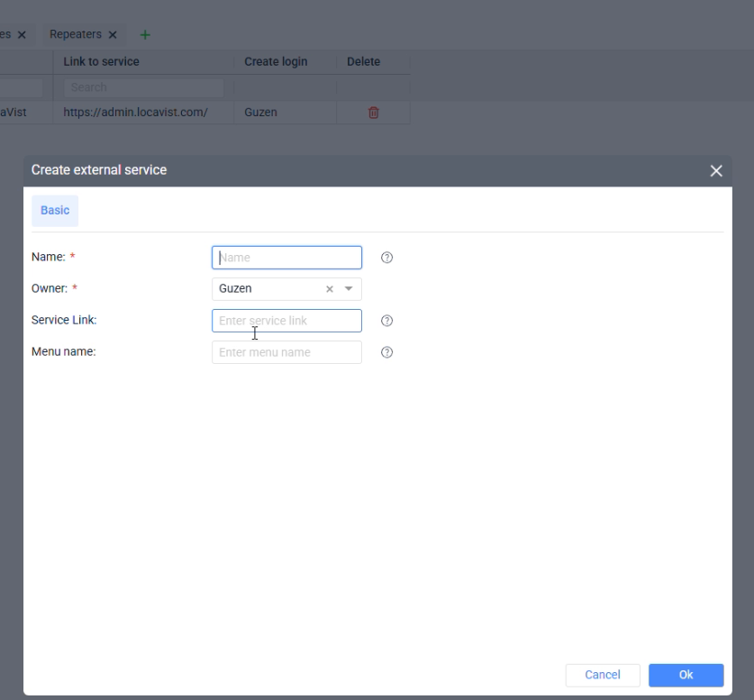Confirm with the Ok button
This screenshot has height=700, width=754.
tap(686, 675)
